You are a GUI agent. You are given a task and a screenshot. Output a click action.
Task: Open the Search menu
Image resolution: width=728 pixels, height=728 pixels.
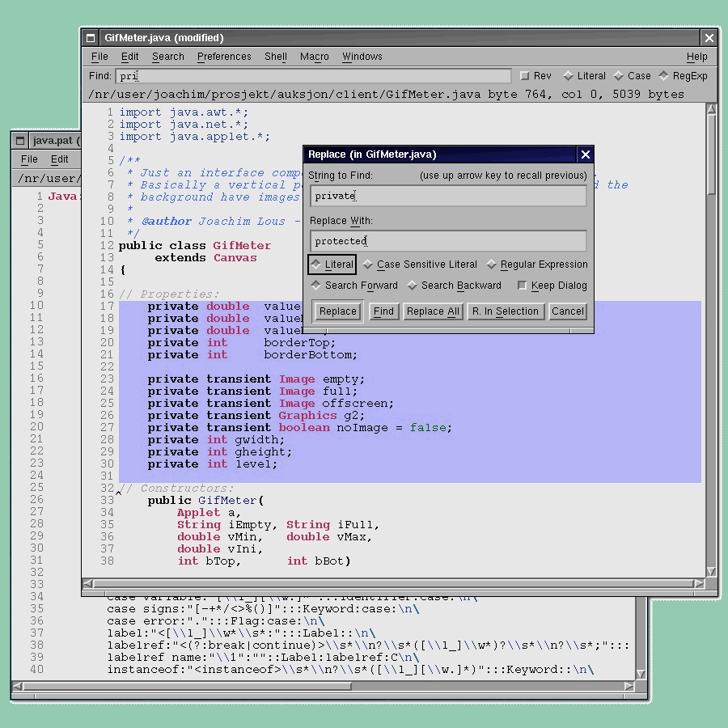pos(168,57)
